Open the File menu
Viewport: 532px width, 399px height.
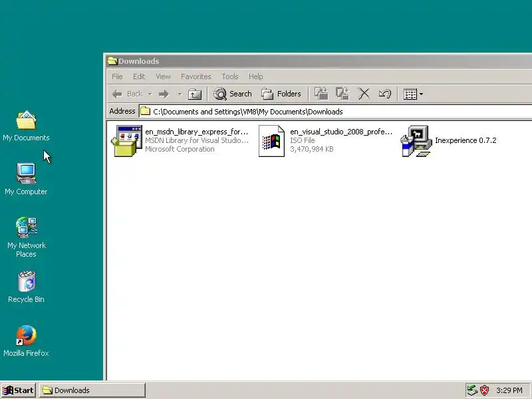117,76
